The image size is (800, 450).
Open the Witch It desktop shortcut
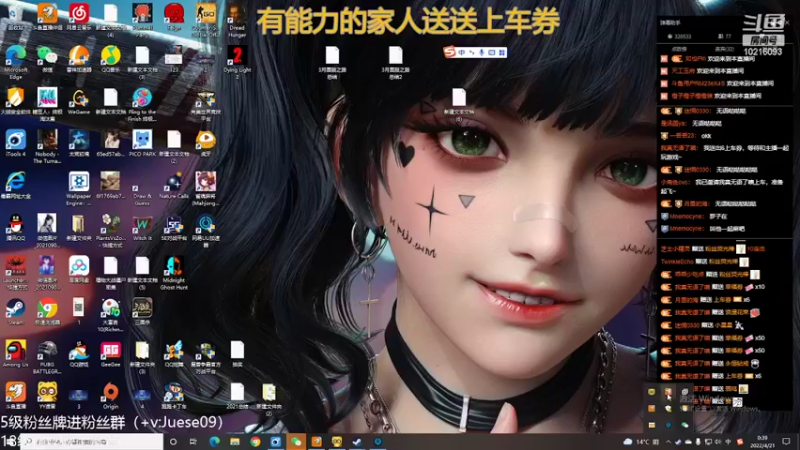[x=142, y=228]
